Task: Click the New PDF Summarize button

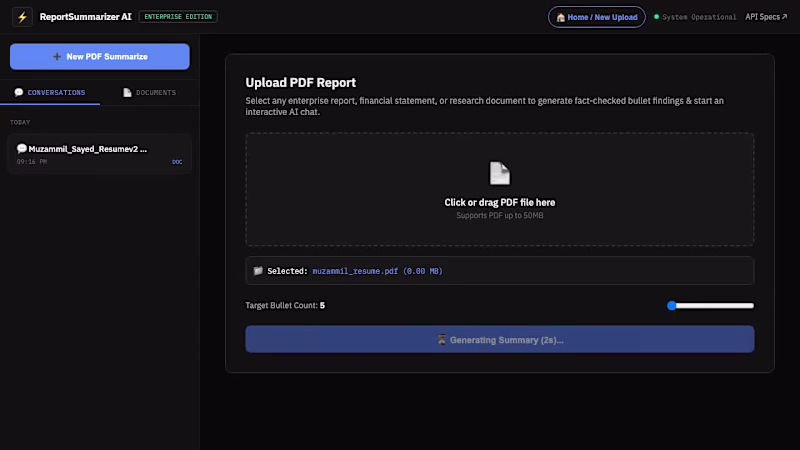Action: coord(99,56)
